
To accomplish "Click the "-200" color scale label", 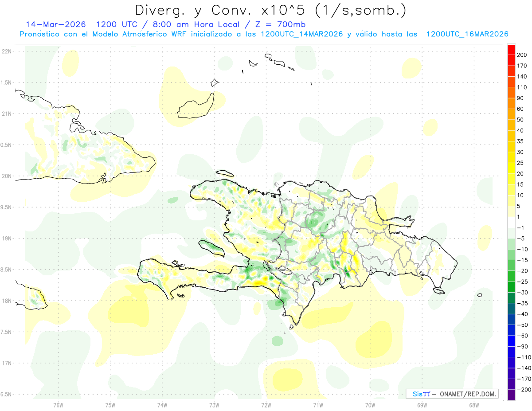I will (x=524, y=390).
